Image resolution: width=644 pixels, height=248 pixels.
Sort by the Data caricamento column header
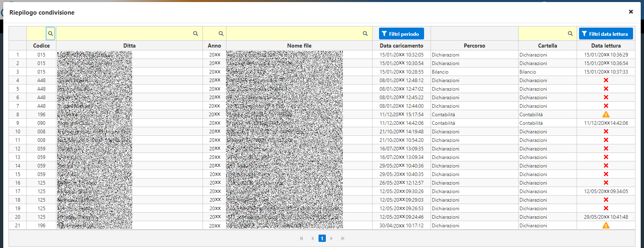pyautogui.click(x=401, y=46)
